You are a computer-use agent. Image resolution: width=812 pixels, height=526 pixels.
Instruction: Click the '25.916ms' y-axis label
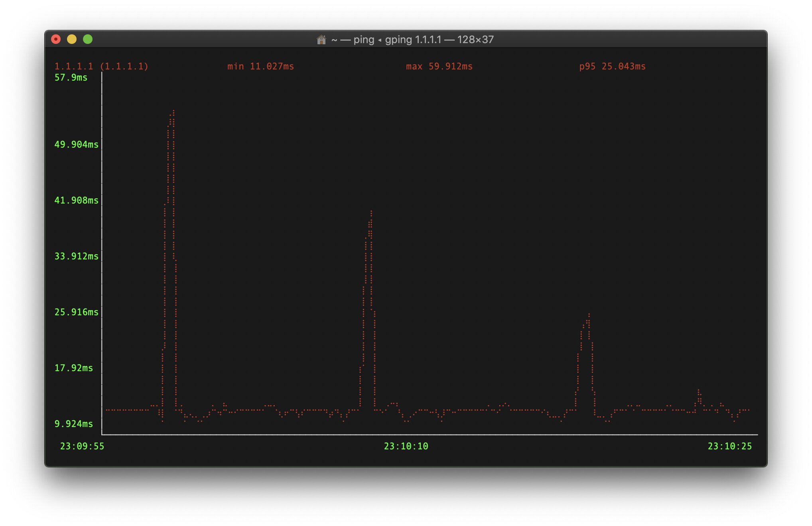[76, 312]
